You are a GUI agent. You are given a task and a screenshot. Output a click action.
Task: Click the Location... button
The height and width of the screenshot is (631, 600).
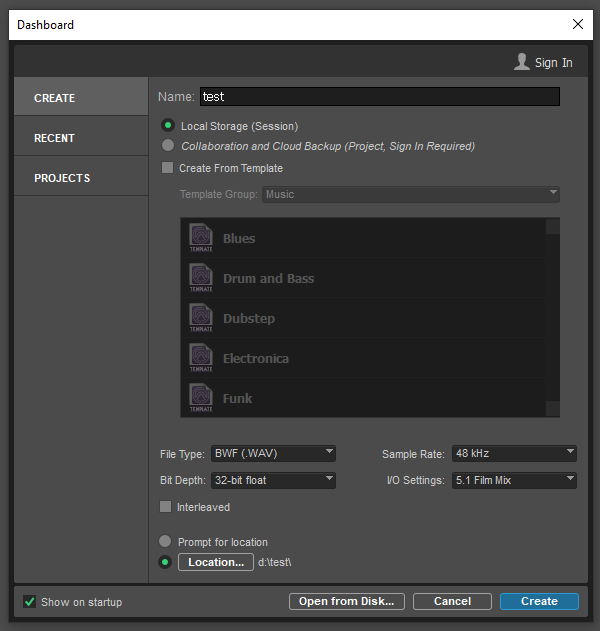pos(216,562)
